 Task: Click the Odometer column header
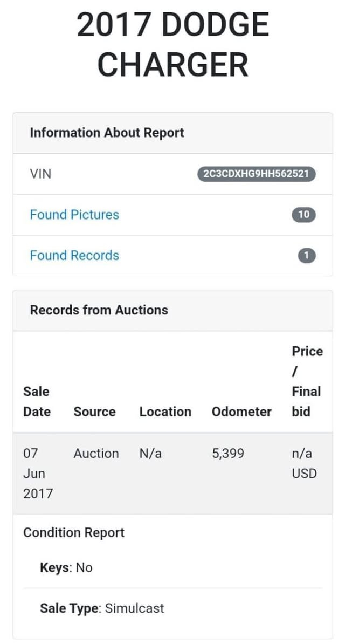pos(241,412)
